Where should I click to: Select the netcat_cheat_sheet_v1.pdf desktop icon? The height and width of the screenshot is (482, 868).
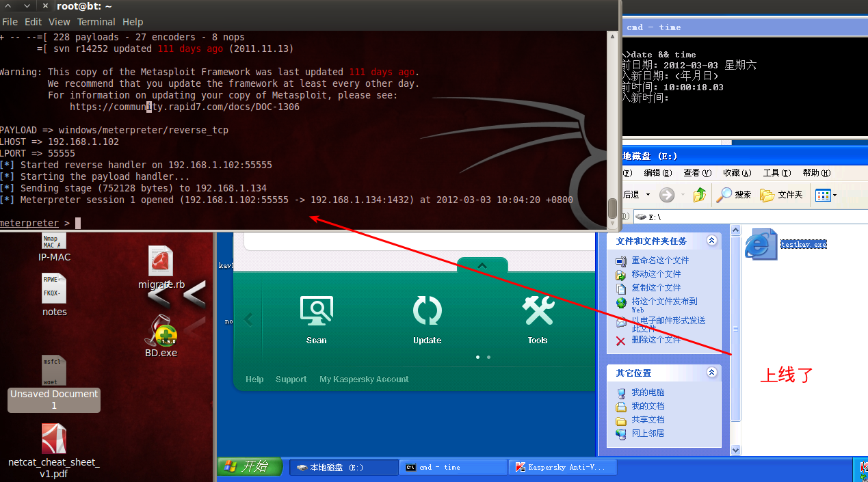click(x=54, y=451)
